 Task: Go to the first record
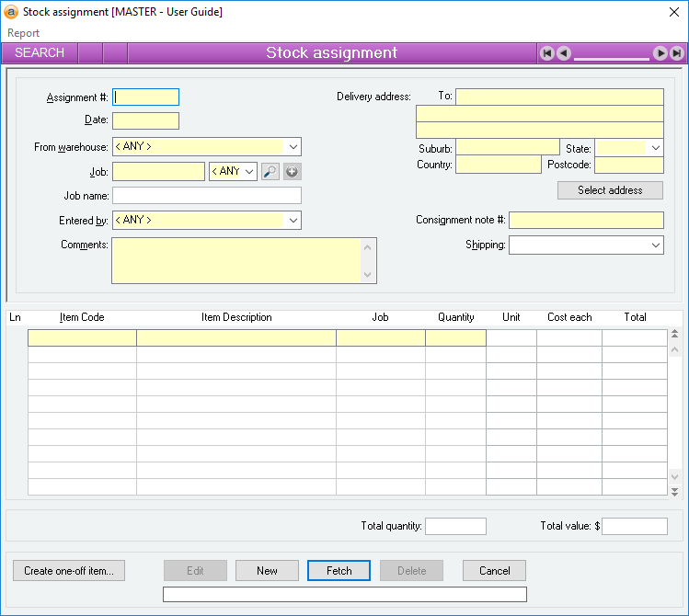pyautogui.click(x=546, y=53)
